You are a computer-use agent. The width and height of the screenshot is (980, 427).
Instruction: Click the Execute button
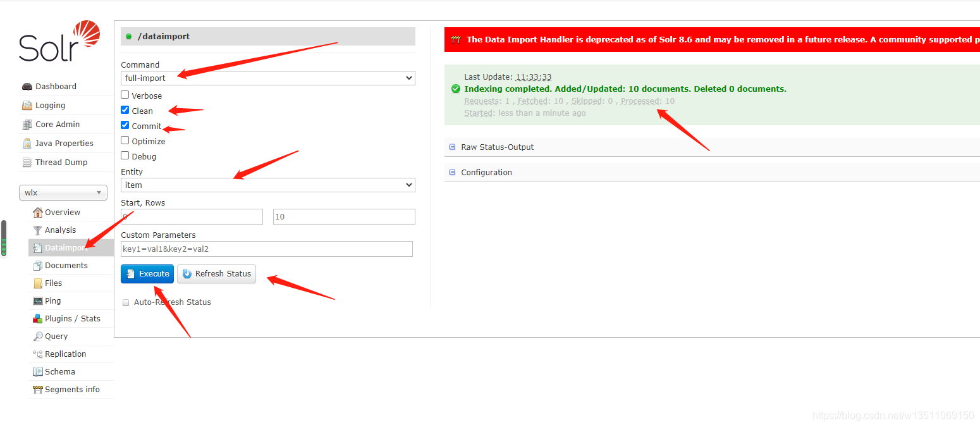(147, 274)
